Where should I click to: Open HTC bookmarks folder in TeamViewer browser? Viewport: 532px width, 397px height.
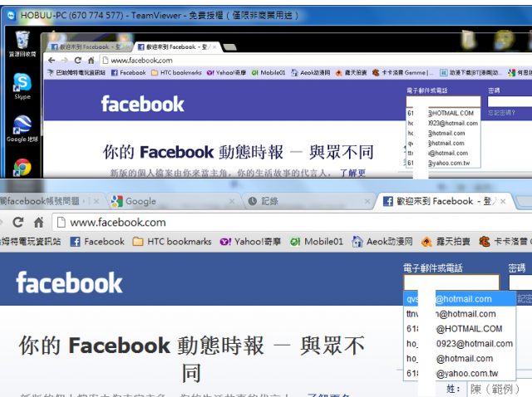pos(176,72)
